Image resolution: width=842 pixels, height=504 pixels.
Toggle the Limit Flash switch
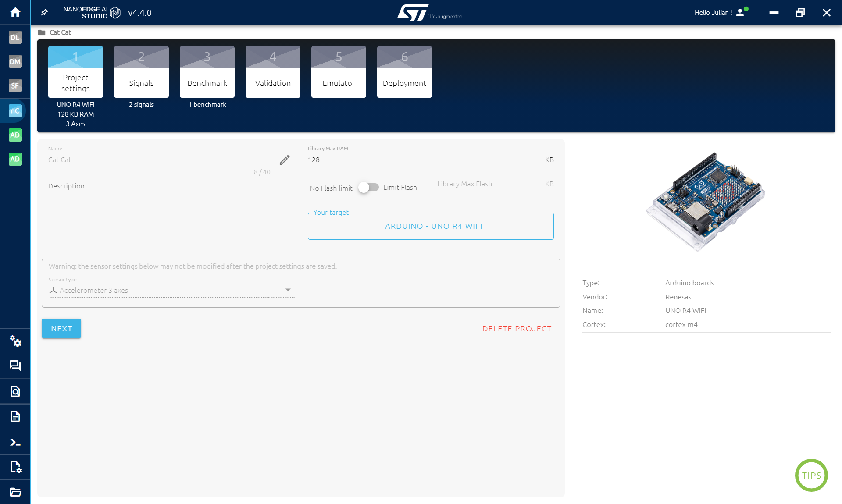coord(367,187)
